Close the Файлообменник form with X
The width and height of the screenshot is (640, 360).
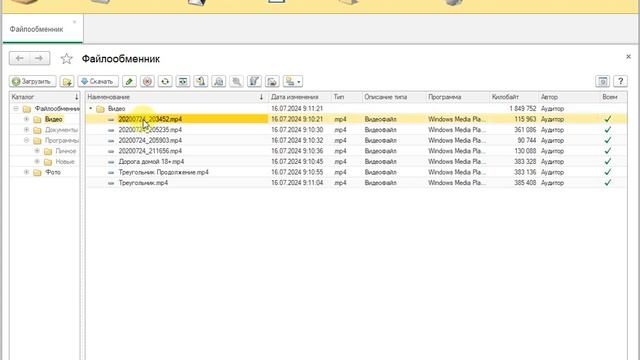pyautogui.click(x=629, y=57)
